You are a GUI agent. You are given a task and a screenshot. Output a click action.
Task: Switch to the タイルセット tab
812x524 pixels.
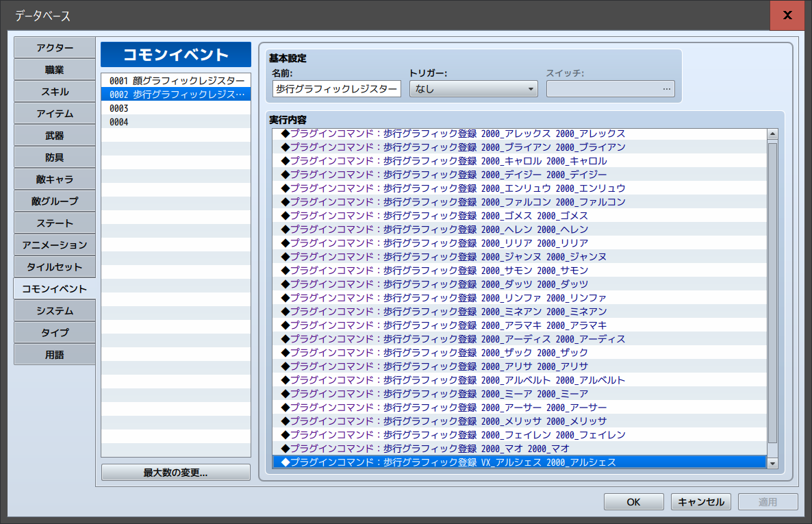pos(54,267)
